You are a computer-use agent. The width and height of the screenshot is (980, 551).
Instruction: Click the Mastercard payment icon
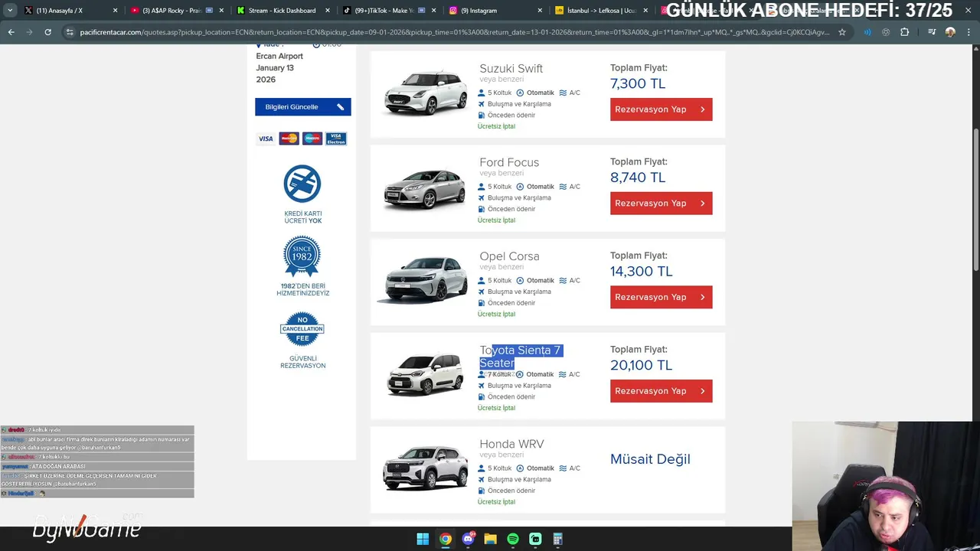click(x=289, y=139)
